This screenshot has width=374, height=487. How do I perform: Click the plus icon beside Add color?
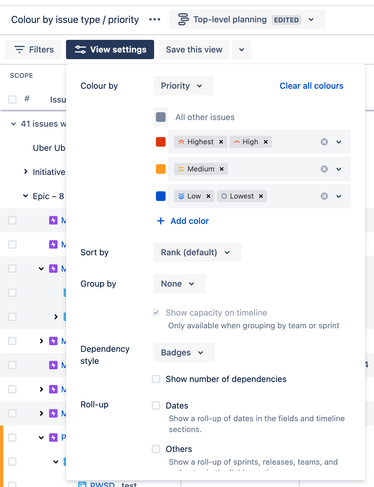161,221
